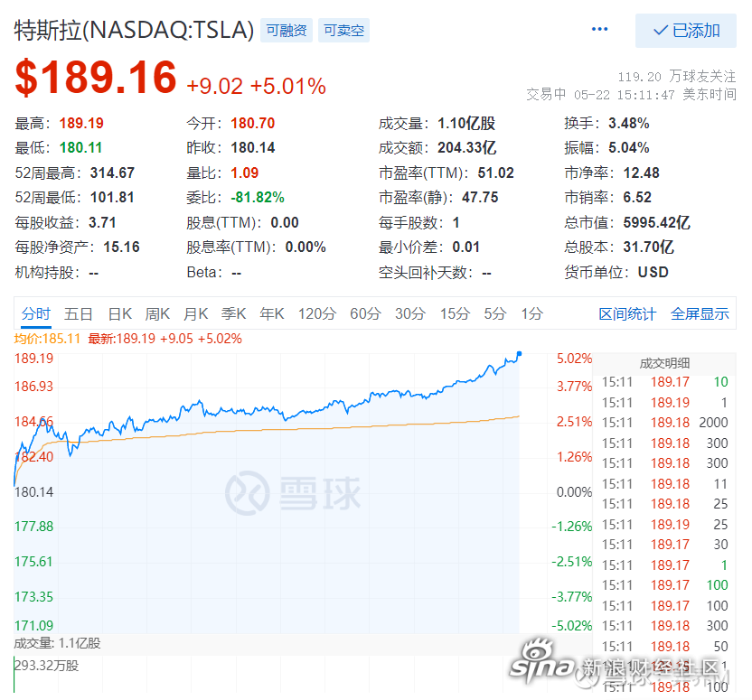Viewport: 752px width, 700px height.
Task: Click the 总市值 5995.42亿 value
Action: click(656, 222)
